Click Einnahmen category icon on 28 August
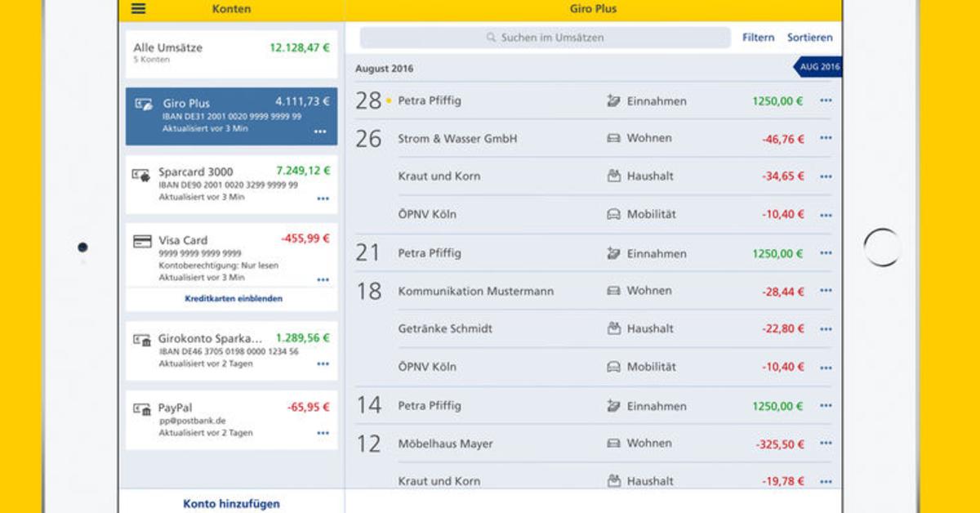980x513 pixels. click(613, 101)
